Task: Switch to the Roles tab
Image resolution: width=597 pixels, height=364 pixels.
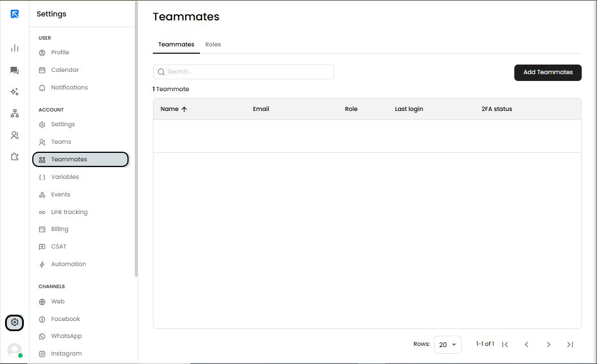Action: coord(213,45)
